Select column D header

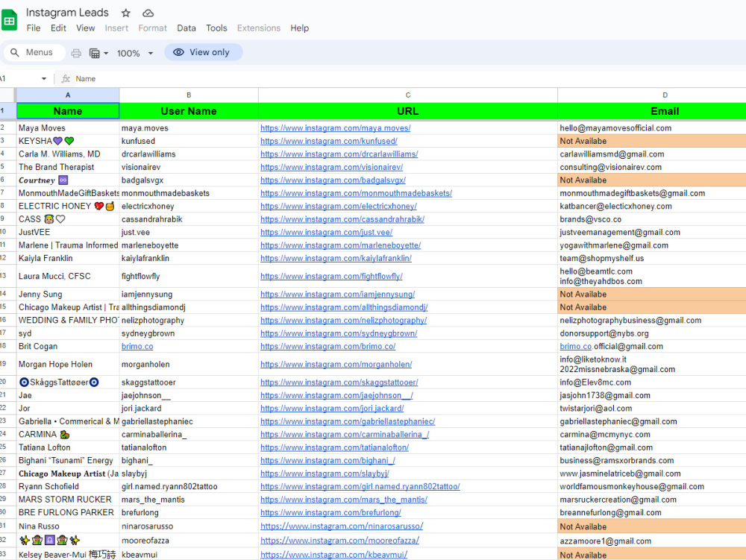pos(652,95)
